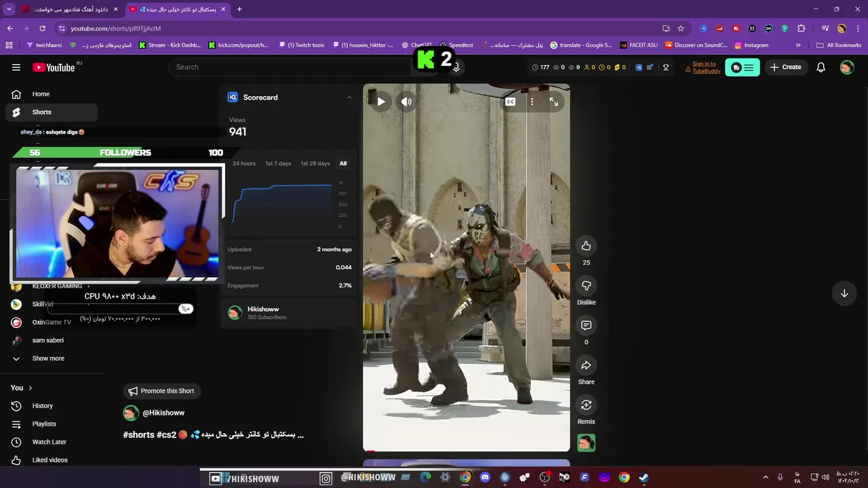868x488 pixels.
Task: Open the TubeBuddy menu button
Action: [743, 67]
